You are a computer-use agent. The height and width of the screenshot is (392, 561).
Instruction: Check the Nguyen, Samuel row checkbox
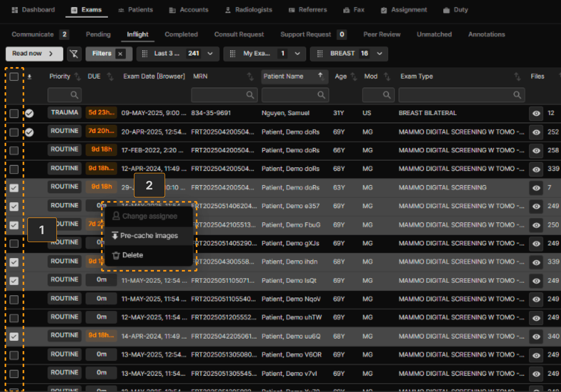click(x=14, y=113)
